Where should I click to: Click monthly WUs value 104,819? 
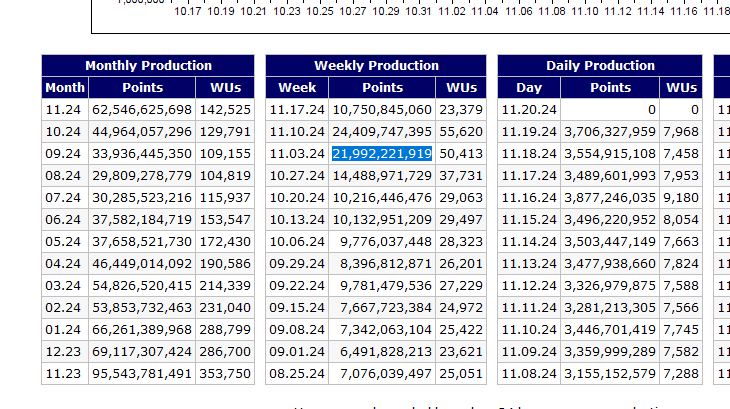(x=225, y=176)
